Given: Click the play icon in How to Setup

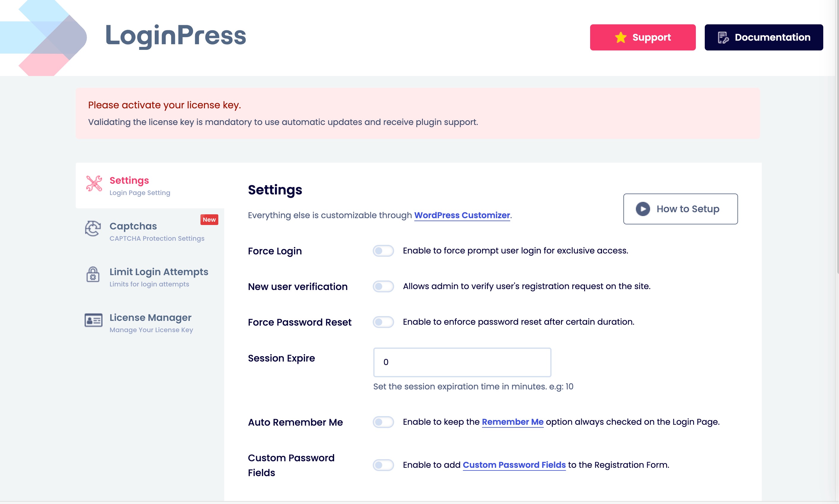Looking at the screenshot, I should [x=643, y=209].
